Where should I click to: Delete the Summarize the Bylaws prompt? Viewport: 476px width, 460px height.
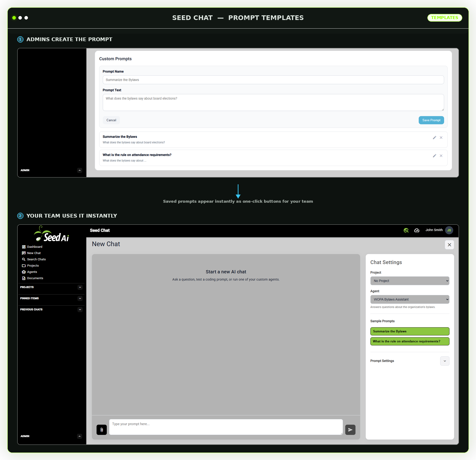pos(441,138)
